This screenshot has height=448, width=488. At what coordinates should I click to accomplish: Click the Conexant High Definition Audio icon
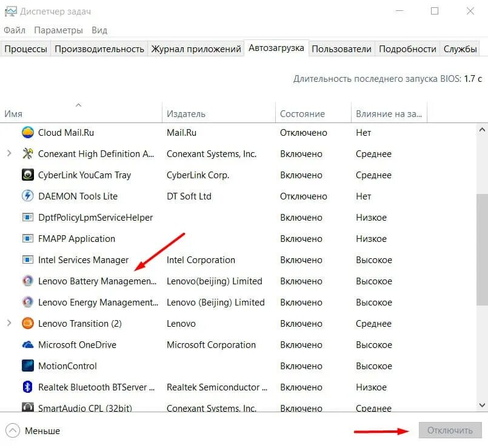(28, 153)
